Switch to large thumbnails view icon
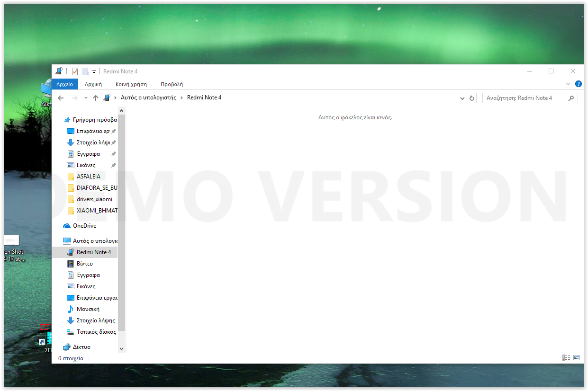This screenshot has height=391, width=588. point(577,358)
